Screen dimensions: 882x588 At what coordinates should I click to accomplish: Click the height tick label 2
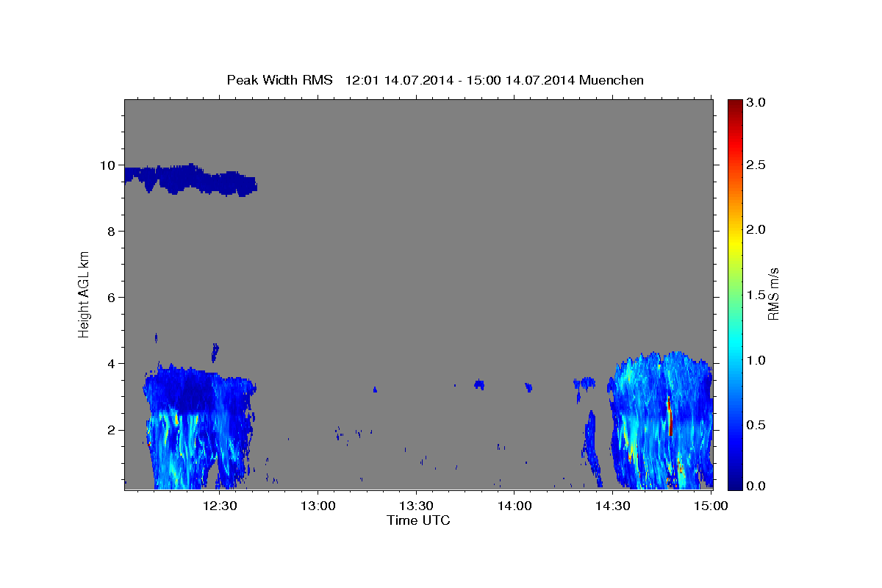click(112, 430)
